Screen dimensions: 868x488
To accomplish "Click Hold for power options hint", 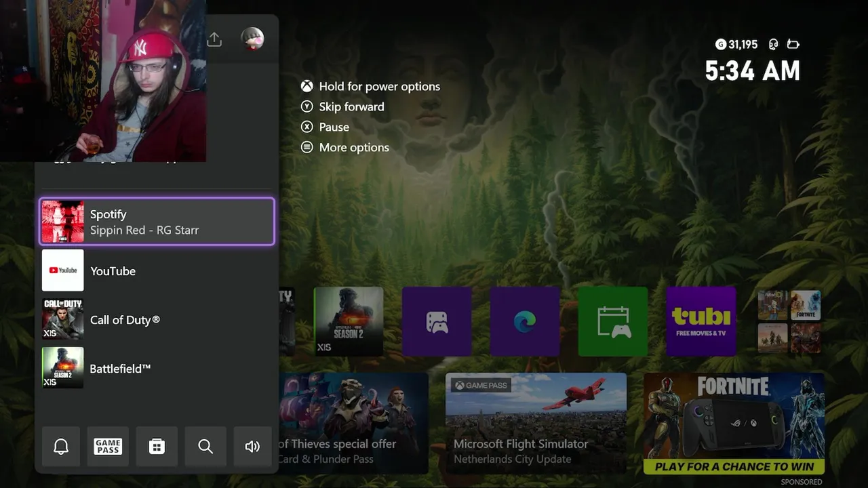I will point(371,86).
